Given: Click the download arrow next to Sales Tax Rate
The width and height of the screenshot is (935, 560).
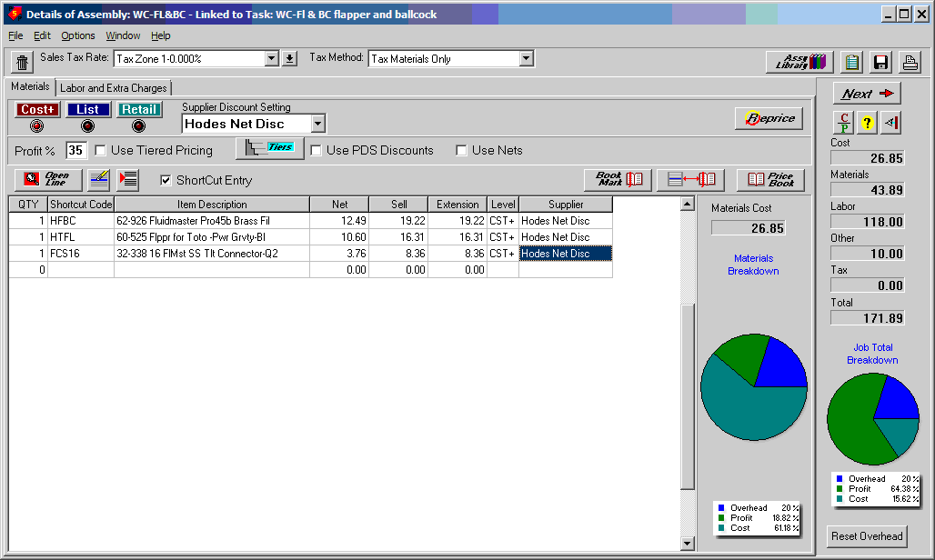Looking at the screenshot, I should (x=289, y=58).
